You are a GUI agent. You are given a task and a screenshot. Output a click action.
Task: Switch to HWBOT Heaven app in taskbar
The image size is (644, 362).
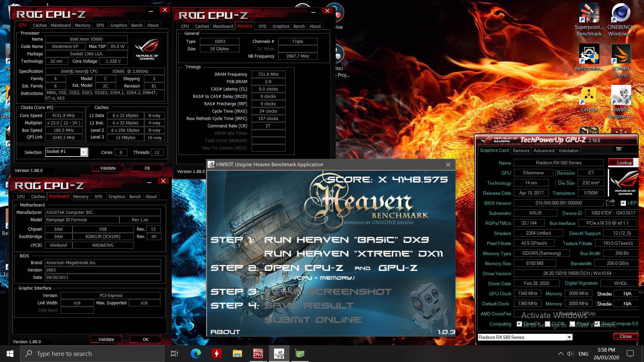[x=279, y=354]
